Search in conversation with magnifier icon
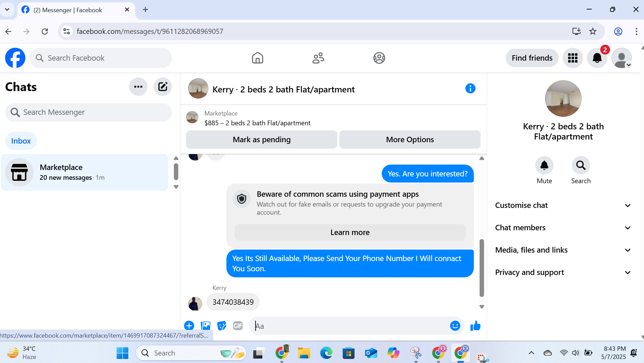The height and width of the screenshot is (363, 644). click(581, 165)
